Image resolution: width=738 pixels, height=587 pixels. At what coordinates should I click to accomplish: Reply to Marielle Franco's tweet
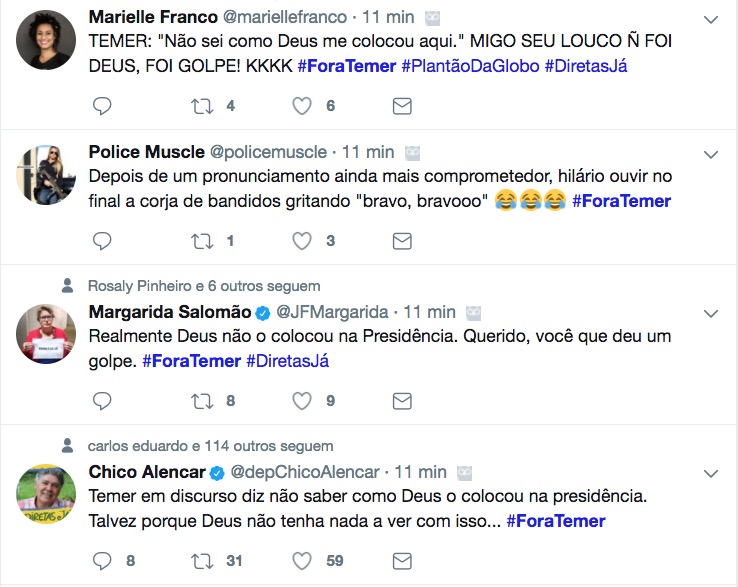coord(102,106)
